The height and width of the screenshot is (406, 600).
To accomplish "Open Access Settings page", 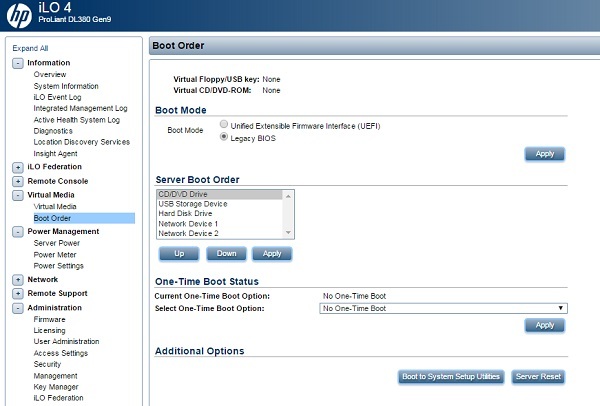I will (61, 353).
